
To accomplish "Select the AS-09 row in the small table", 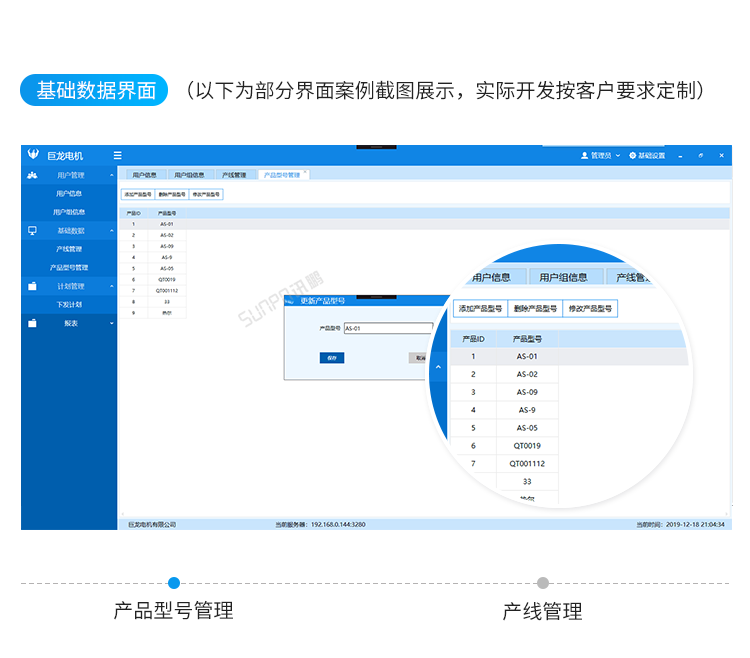I will tap(153, 246).
